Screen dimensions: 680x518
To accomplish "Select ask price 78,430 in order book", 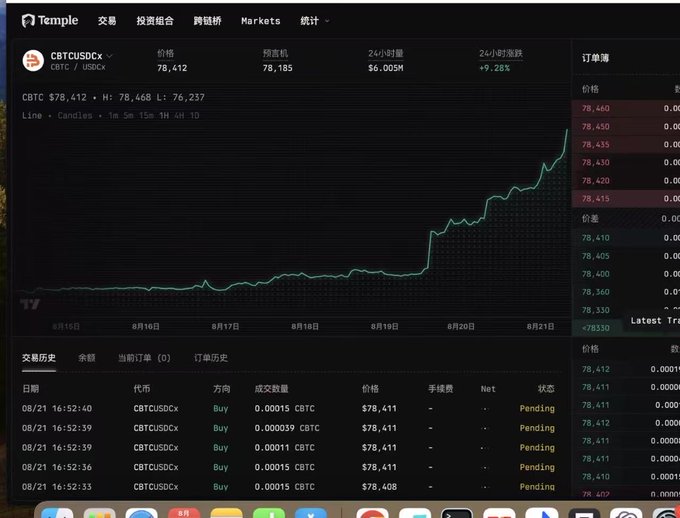I will tap(595, 162).
